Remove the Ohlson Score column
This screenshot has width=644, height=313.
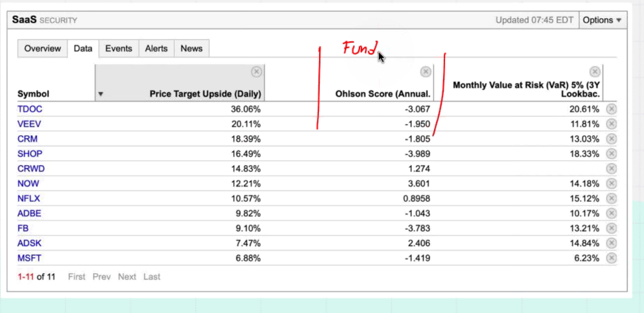tap(426, 72)
